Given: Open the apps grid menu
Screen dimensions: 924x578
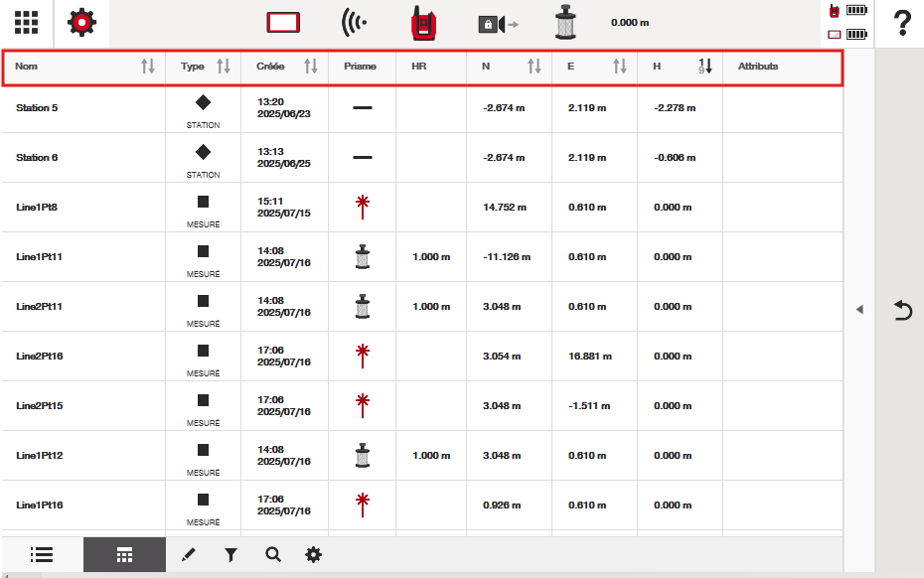Looking at the screenshot, I should (27, 22).
